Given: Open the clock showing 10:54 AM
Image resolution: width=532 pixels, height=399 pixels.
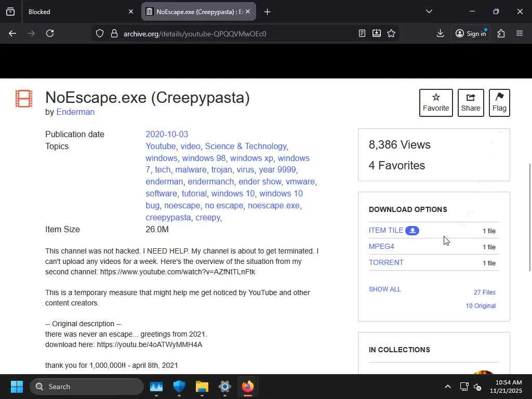Looking at the screenshot, I should [506, 387].
